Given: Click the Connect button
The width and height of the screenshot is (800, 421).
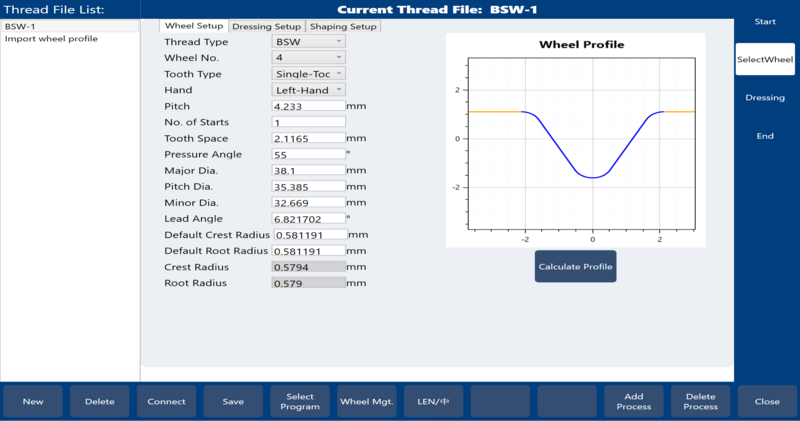Looking at the screenshot, I should coord(166,402).
